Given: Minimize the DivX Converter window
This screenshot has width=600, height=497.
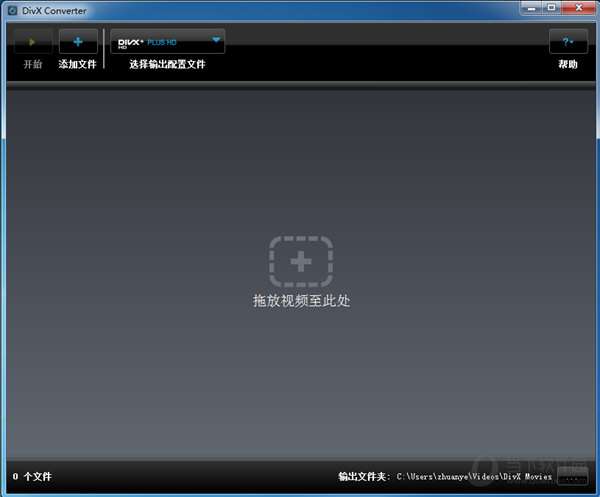Looking at the screenshot, I should click(532, 8).
